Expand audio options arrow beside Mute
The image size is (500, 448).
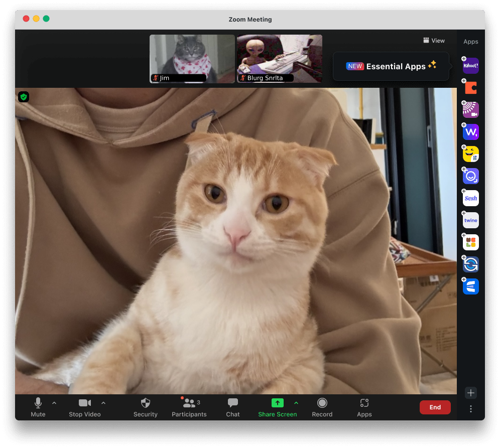point(54,403)
